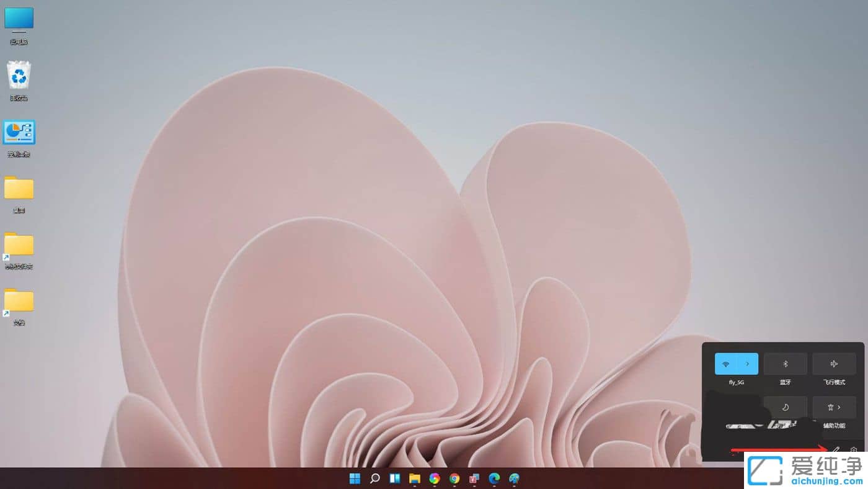Screen dimensions: 868x489
Task: Disable the fly_5G Wi-Fi connection
Action: click(x=727, y=364)
